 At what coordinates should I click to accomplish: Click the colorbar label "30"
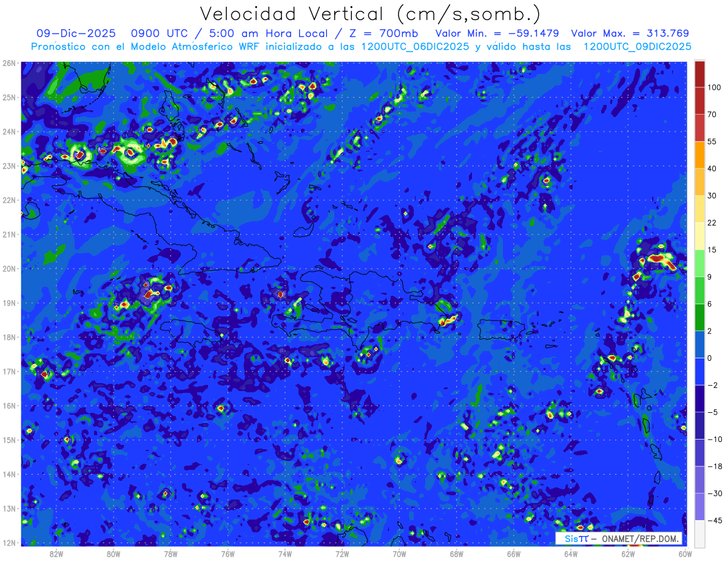(712, 196)
